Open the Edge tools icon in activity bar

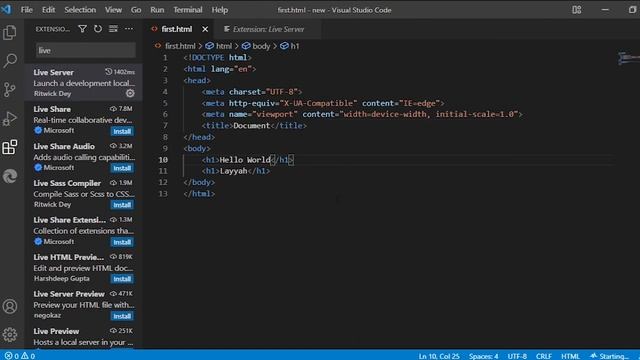point(10,176)
